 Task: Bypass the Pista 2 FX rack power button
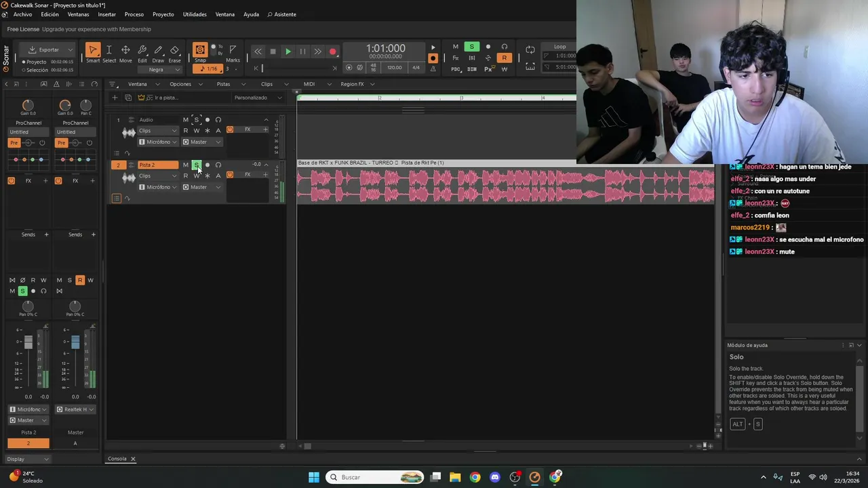(x=230, y=175)
